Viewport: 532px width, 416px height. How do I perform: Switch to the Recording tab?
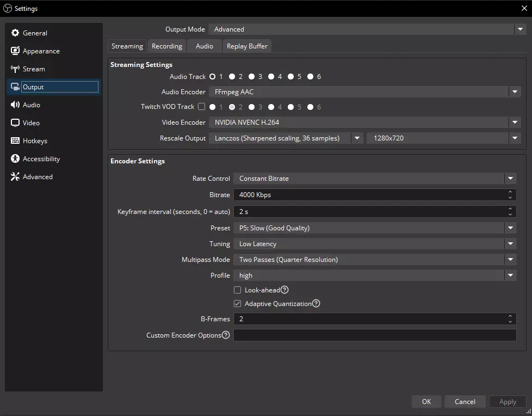point(167,46)
